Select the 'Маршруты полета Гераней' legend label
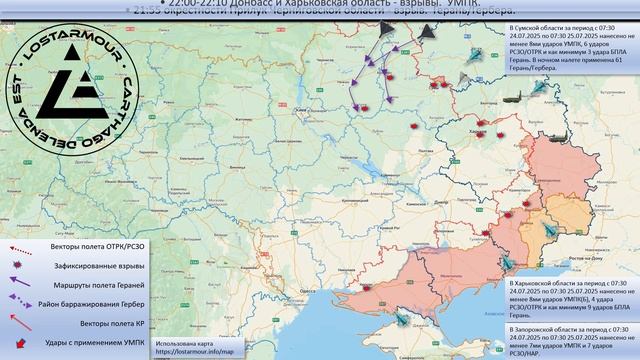Image resolution: width=640 pixels, height=360 pixels. coord(99,285)
